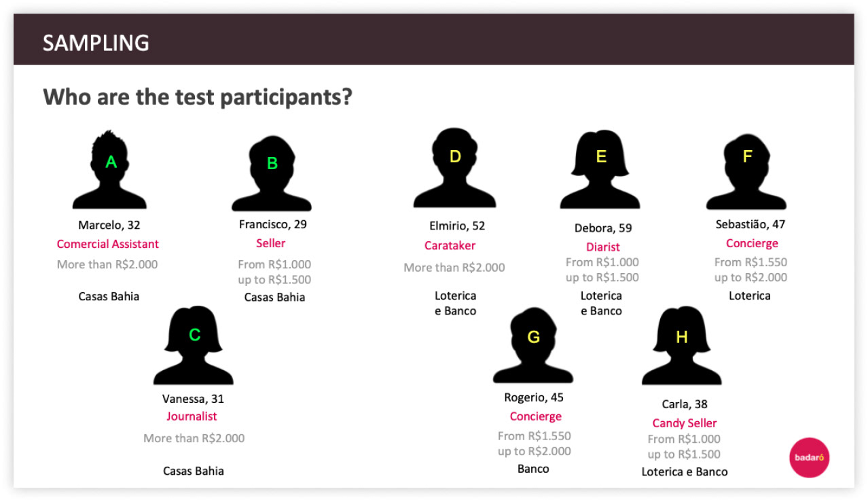Click Vanessa's silhouette labeled C

[194, 346]
